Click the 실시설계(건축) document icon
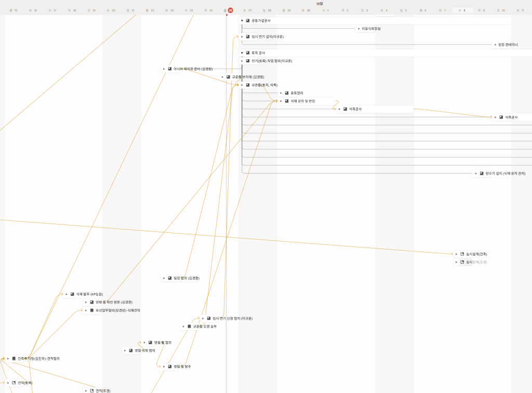The width and height of the screenshot is (532, 393). (x=462, y=254)
